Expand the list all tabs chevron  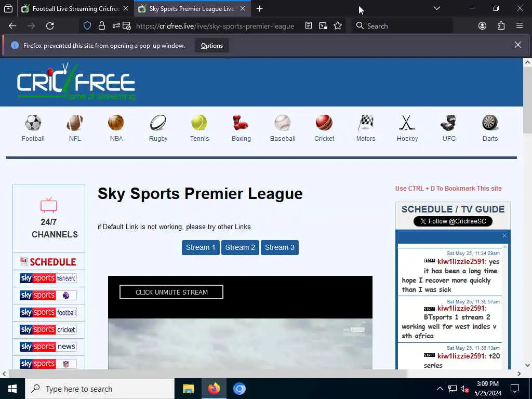[x=437, y=8]
